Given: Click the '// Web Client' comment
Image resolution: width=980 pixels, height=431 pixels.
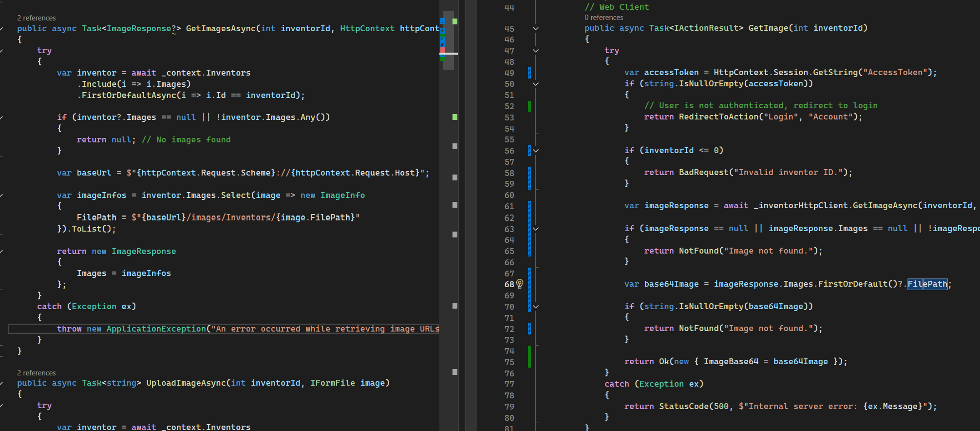Looking at the screenshot, I should [617, 7].
